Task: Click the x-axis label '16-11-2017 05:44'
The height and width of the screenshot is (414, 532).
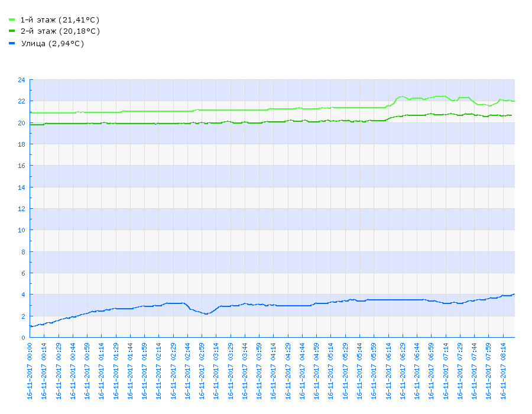Action: tap(359, 371)
